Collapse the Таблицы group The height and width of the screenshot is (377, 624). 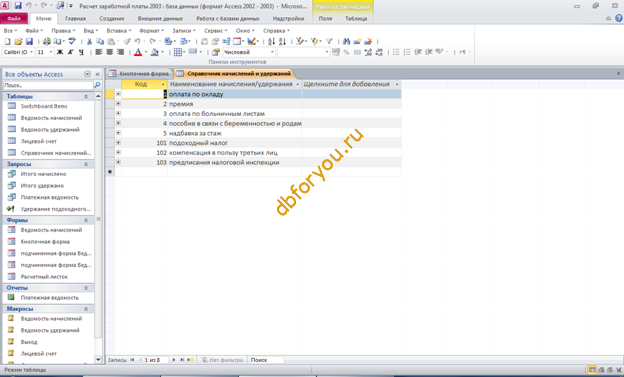point(86,96)
